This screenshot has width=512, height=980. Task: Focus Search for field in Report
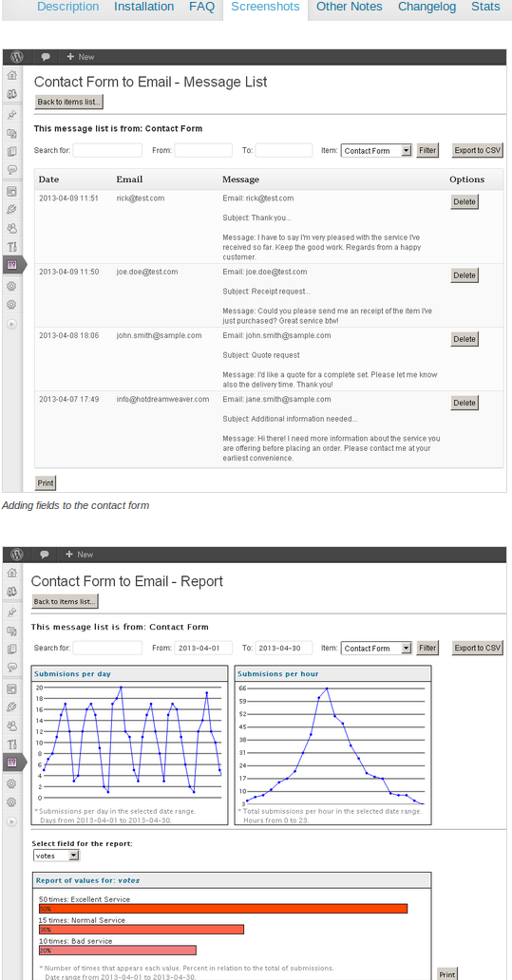pos(107,649)
